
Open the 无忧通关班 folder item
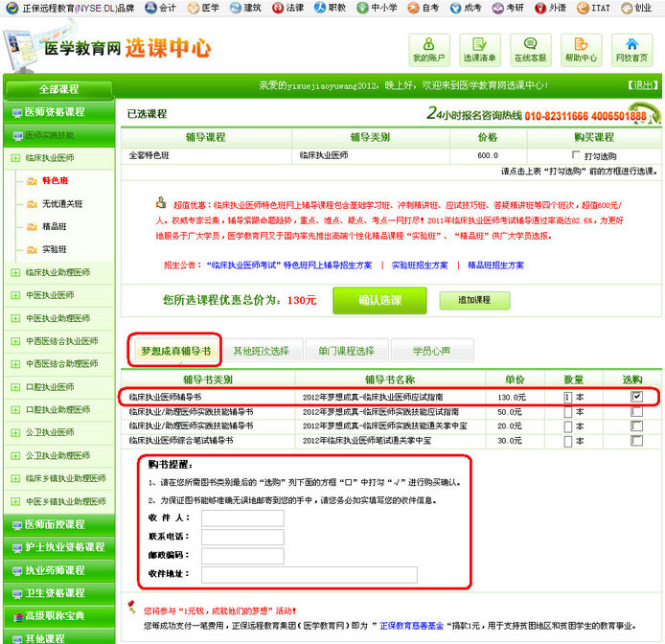click(61, 204)
